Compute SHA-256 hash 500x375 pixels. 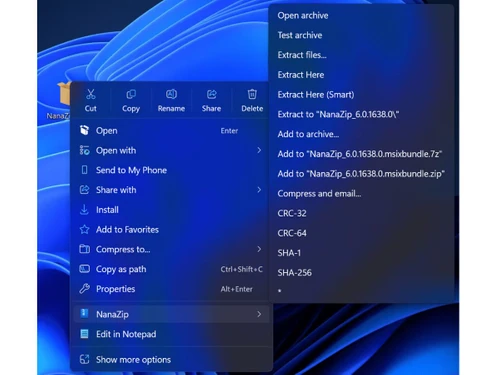(361, 273)
